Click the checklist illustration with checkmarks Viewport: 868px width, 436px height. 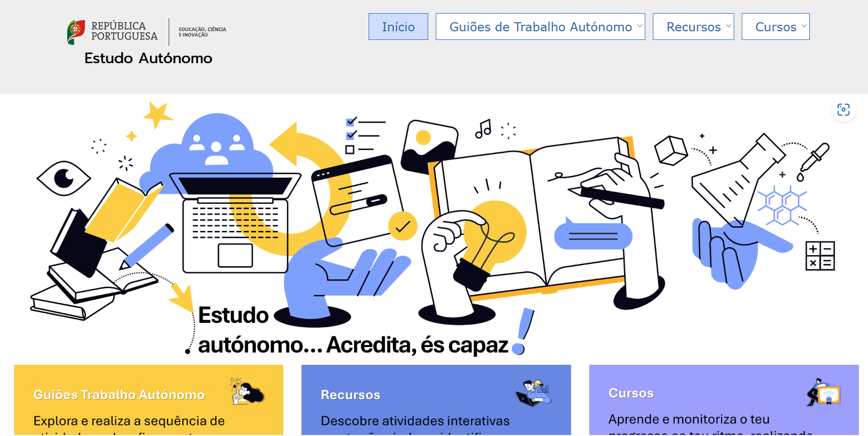(x=365, y=135)
